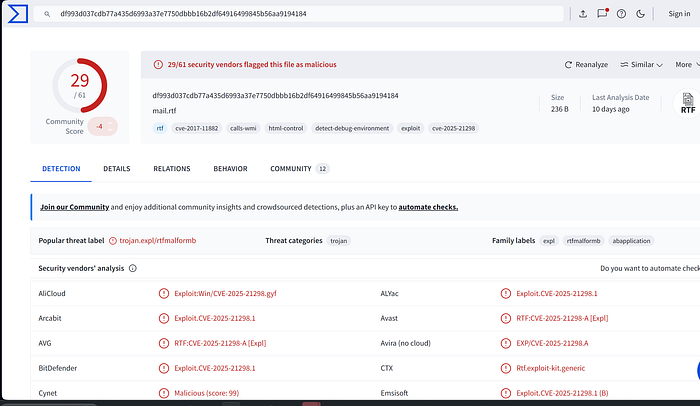The width and height of the screenshot is (700, 406).
Task: Click the Reanalyze button
Action: pos(586,65)
